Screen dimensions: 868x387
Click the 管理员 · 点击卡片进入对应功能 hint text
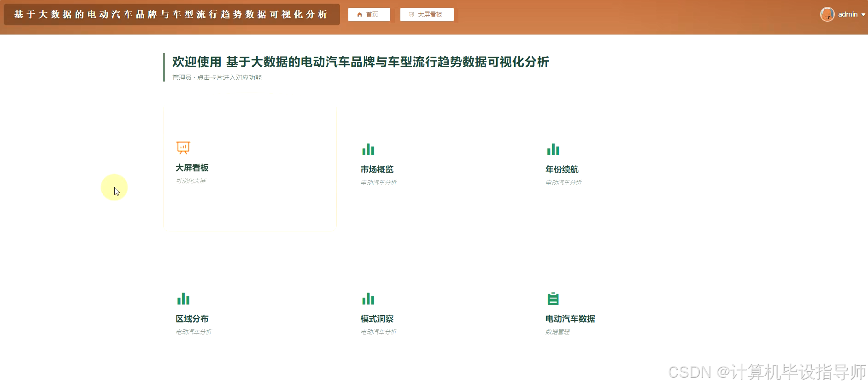217,77
